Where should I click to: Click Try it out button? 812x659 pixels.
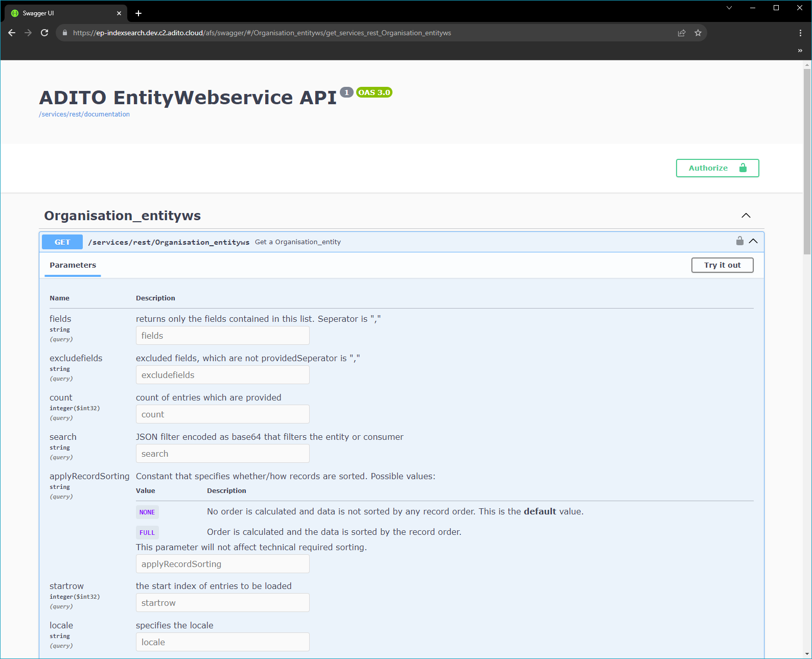point(722,265)
